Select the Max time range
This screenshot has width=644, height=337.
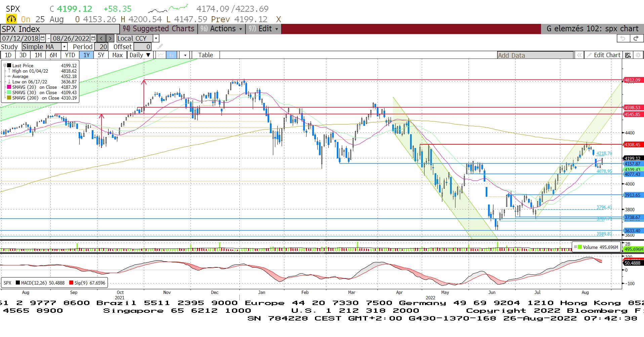tap(117, 55)
